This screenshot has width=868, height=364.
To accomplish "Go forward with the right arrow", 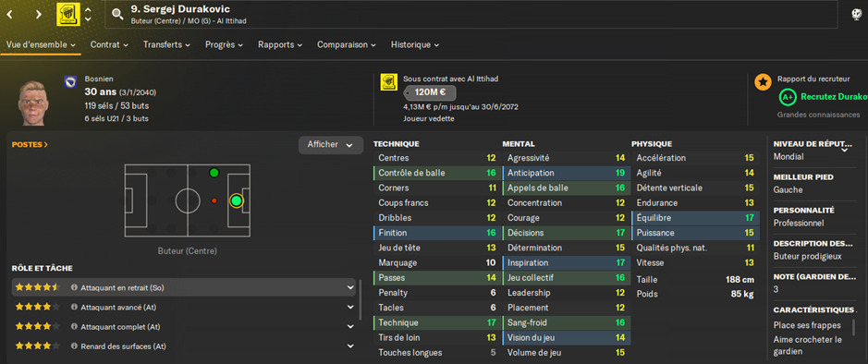I will click(38, 15).
